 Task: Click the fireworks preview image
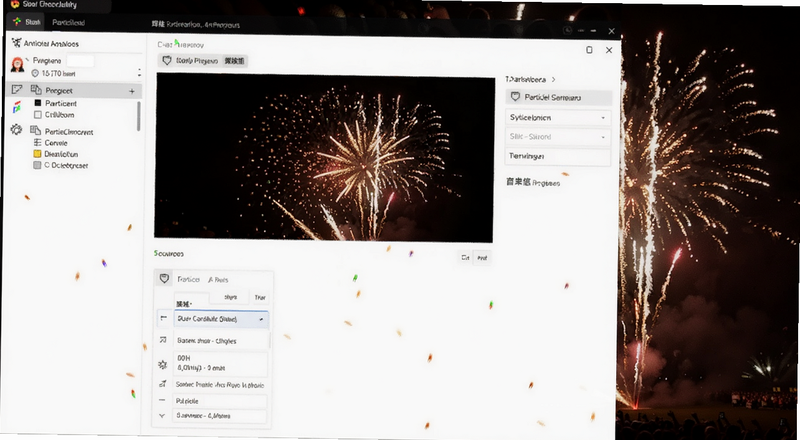324,157
